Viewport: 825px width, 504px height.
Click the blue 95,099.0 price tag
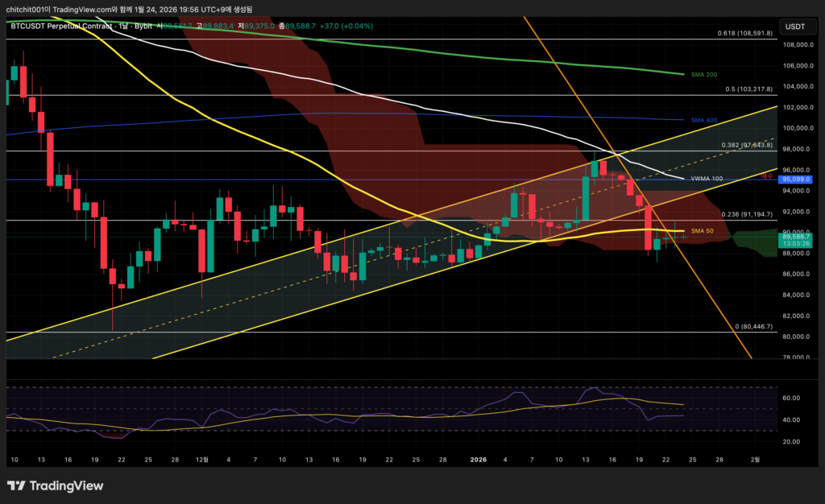(795, 180)
